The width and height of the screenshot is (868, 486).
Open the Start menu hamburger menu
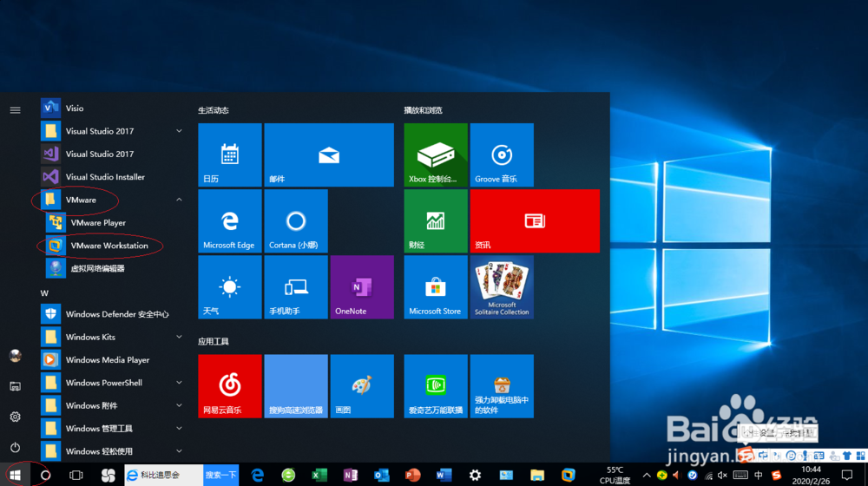pos(15,109)
